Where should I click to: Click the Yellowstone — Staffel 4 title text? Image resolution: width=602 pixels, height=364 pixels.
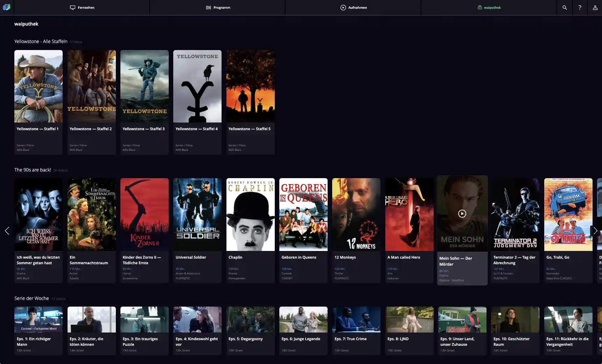pyautogui.click(x=197, y=129)
